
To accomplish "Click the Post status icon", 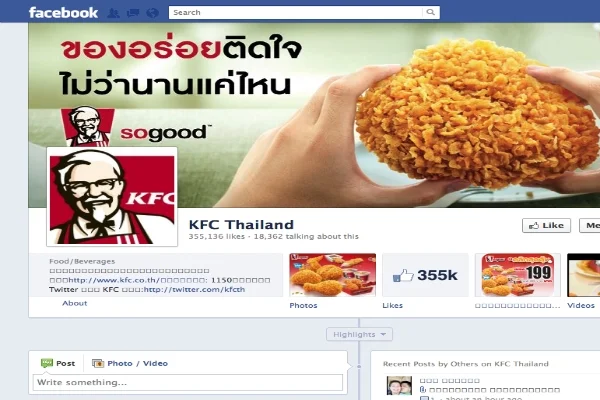I will point(47,363).
